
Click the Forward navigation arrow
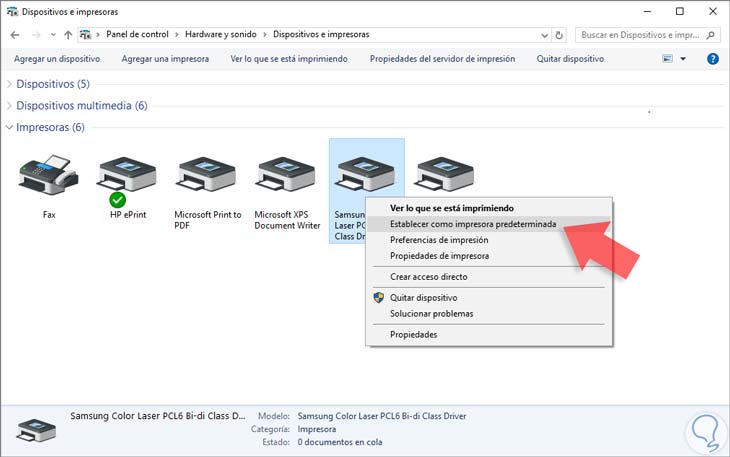[36, 35]
